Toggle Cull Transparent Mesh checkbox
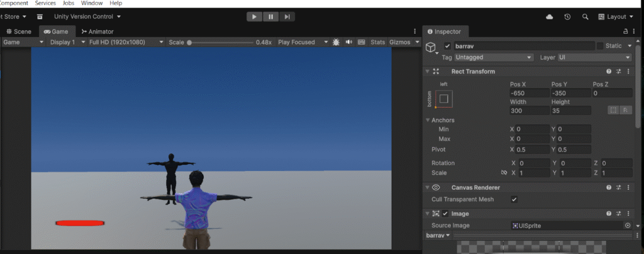This screenshot has height=254, width=644. click(x=514, y=199)
